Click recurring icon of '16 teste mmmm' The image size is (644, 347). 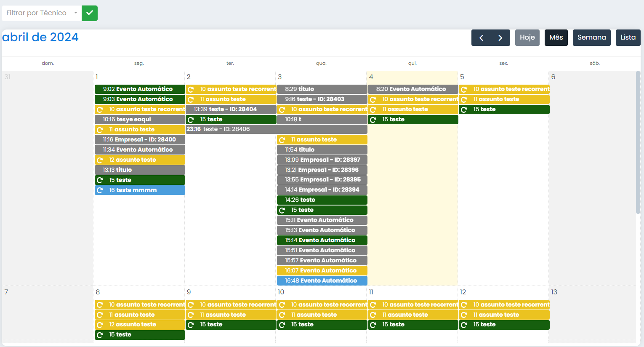tap(100, 190)
